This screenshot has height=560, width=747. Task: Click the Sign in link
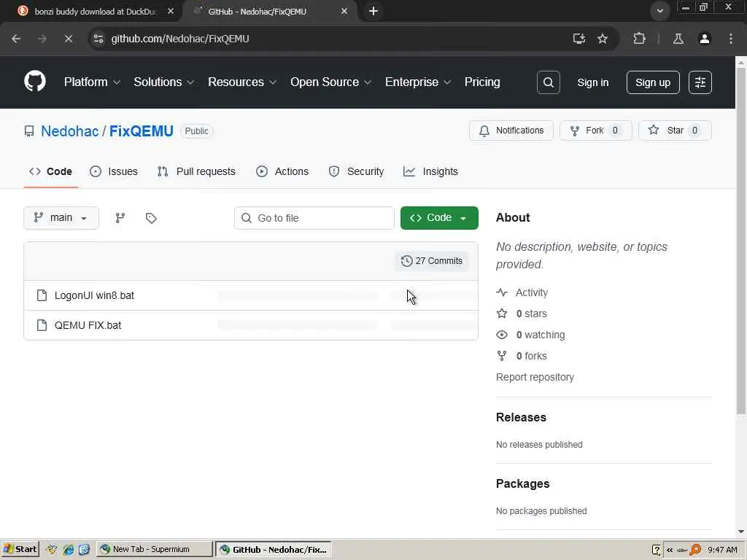point(592,82)
